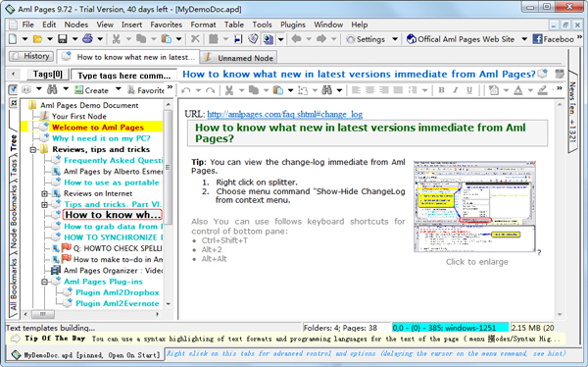Click the Delete X icon in the main toolbar
The height and width of the screenshot is (367, 588).
195,38
